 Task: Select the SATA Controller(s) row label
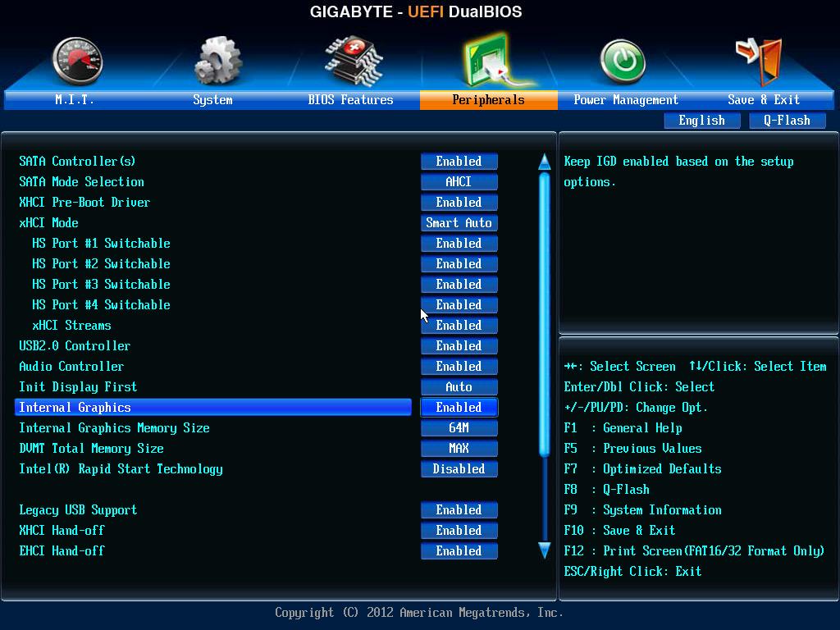[x=77, y=162]
